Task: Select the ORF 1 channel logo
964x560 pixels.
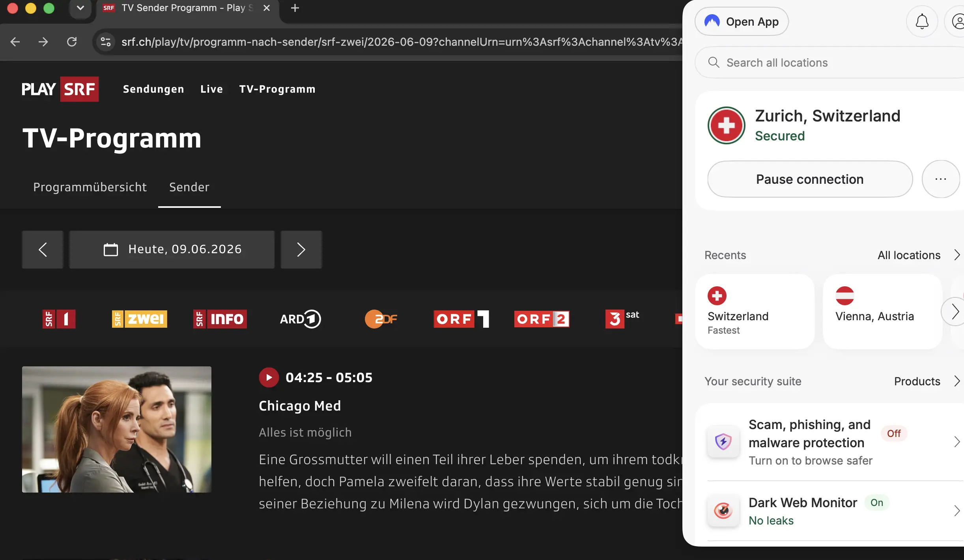Action: pyautogui.click(x=461, y=319)
